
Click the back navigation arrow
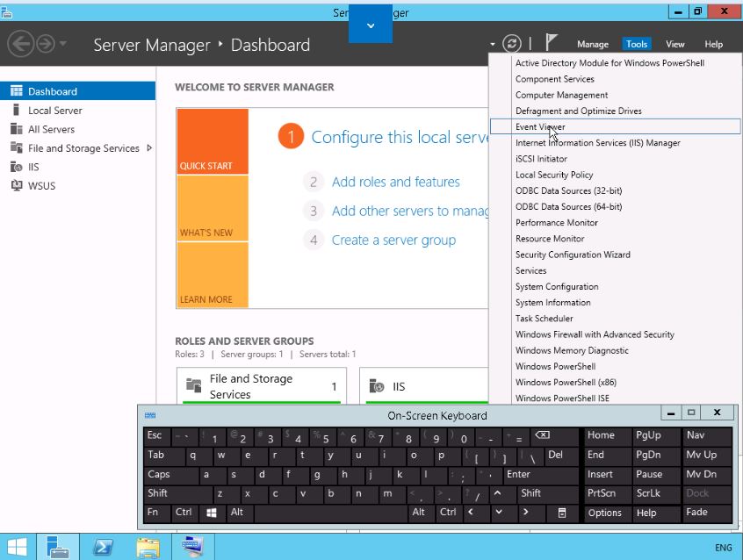(x=21, y=44)
